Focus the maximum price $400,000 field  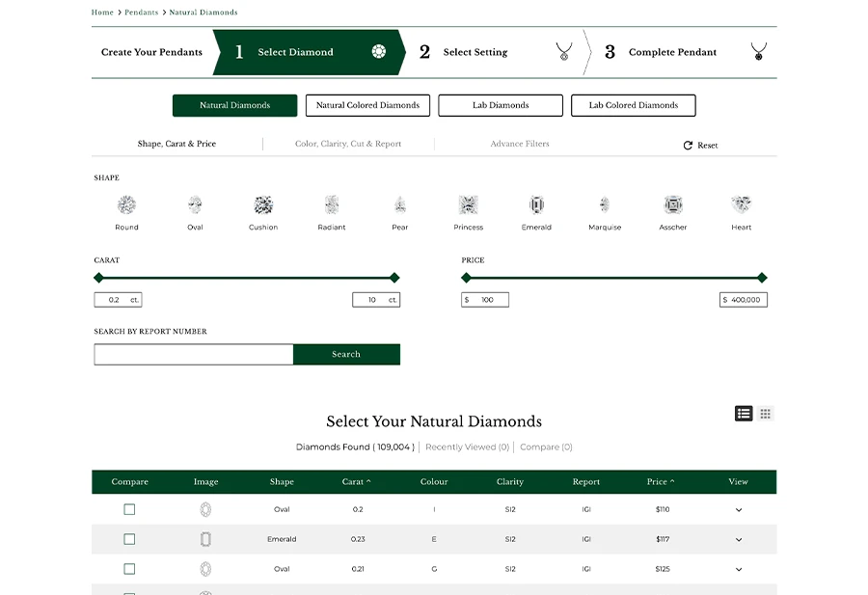744,300
